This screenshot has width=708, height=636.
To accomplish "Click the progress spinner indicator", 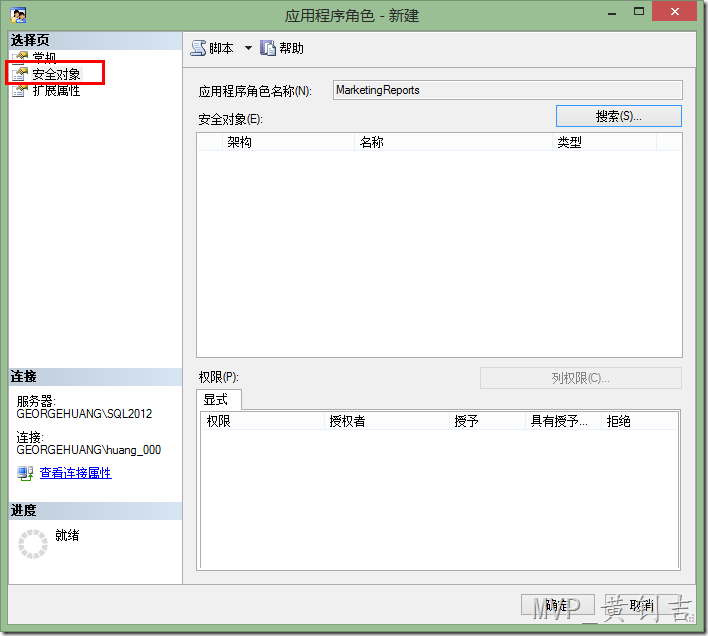I will [33, 544].
